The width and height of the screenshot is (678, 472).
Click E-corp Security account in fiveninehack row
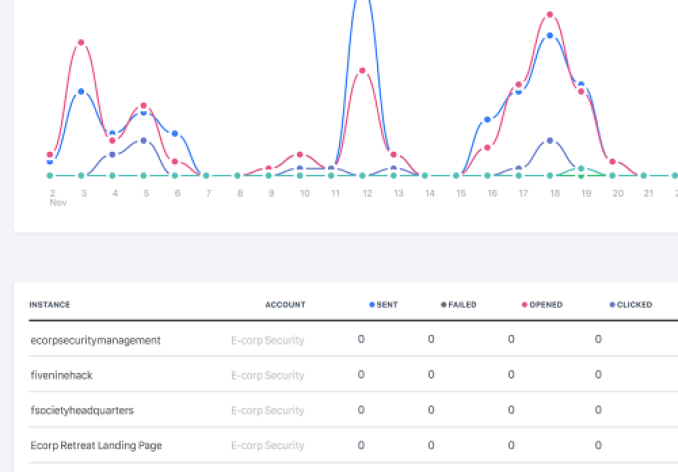267,375
